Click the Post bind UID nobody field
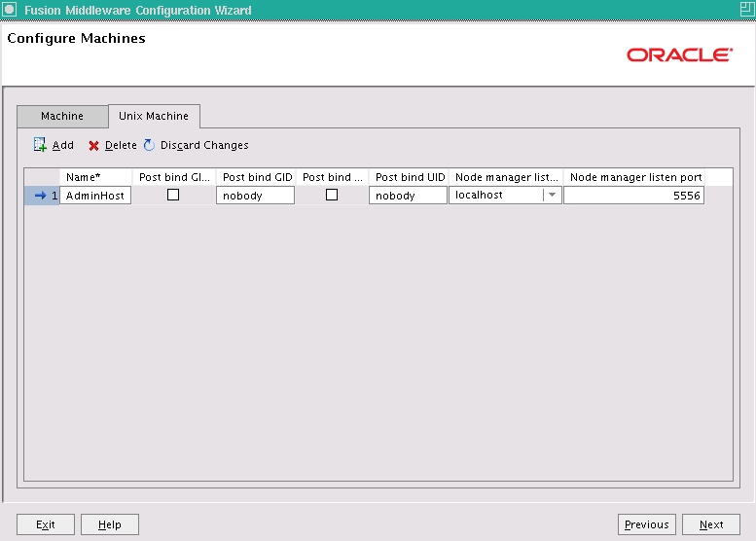The image size is (756, 541). (408, 196)
